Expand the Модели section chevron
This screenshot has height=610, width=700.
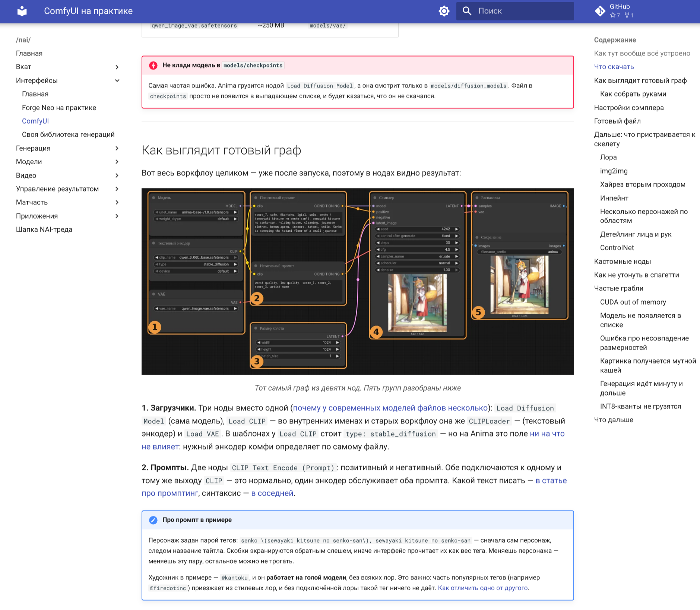[x=117, y=162]
